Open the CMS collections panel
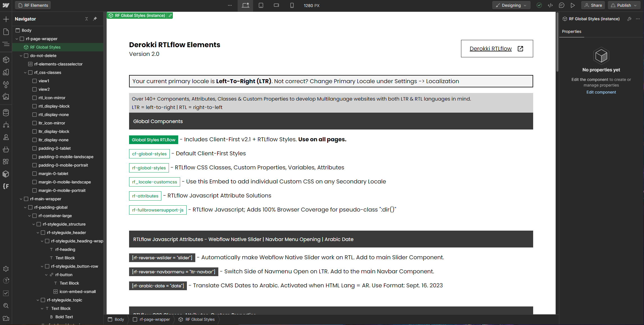 pyautogui.click(x=6, y=113)
